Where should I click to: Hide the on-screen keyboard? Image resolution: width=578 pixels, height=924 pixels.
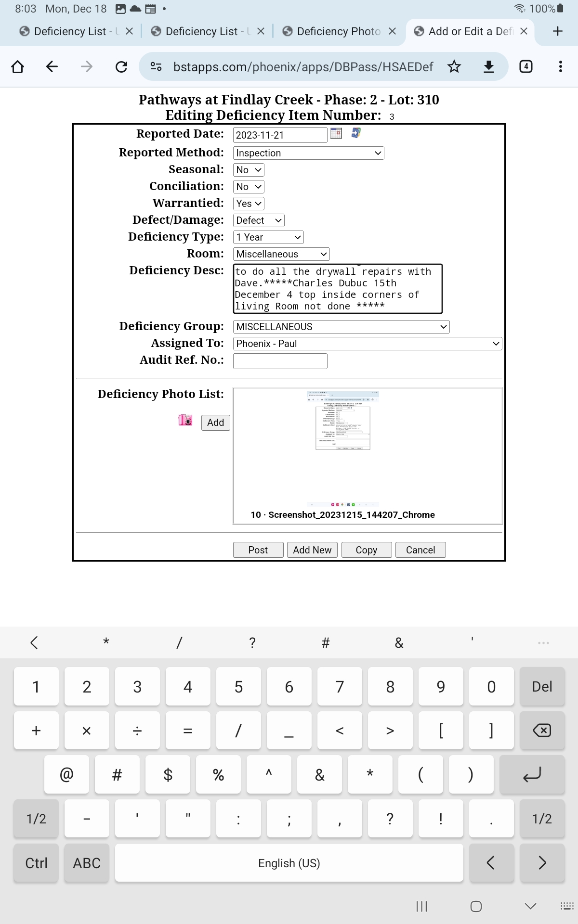[x=530, y=907]
